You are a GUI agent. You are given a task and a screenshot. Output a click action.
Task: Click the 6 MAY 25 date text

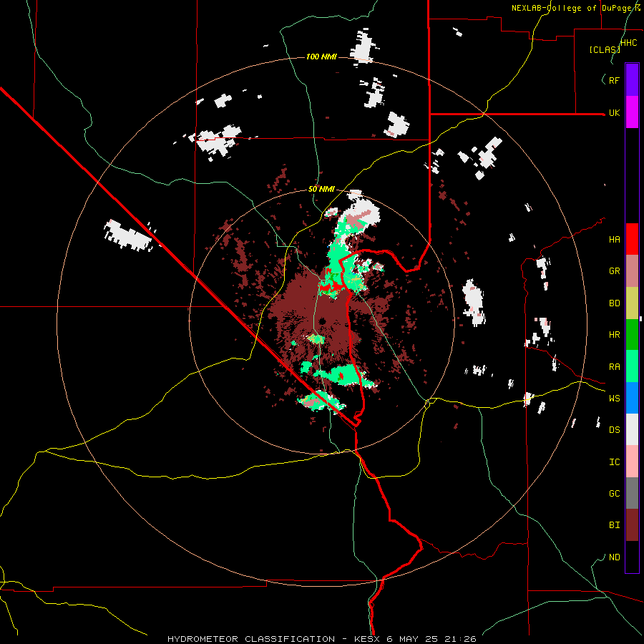pos(413,639)
